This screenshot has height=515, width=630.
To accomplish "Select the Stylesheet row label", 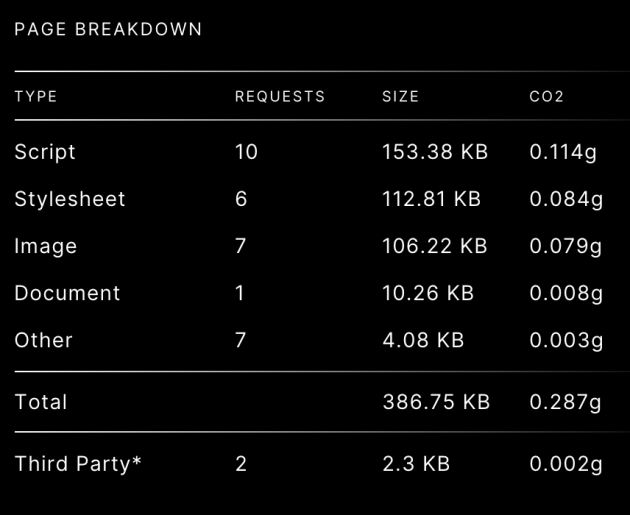I will click(x=70, y=199).
